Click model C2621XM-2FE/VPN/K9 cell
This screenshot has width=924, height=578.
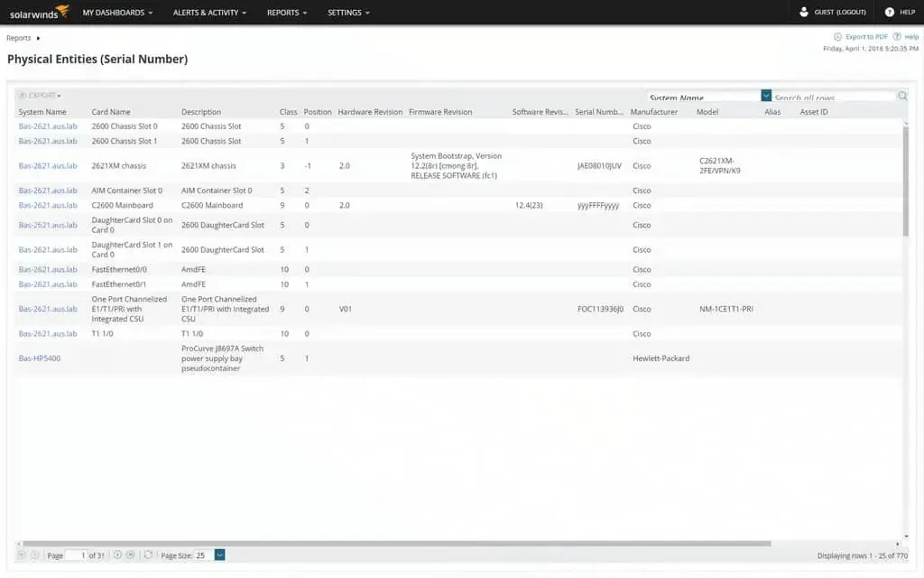[719, 166]
